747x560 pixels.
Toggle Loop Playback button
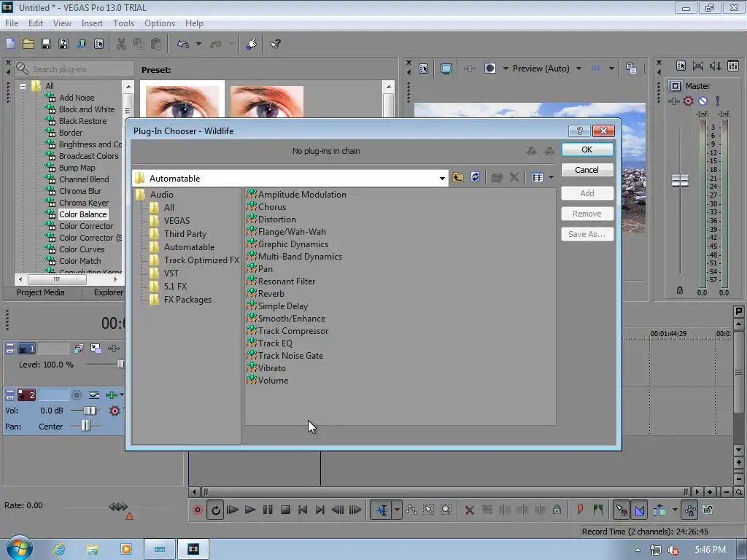215,510
